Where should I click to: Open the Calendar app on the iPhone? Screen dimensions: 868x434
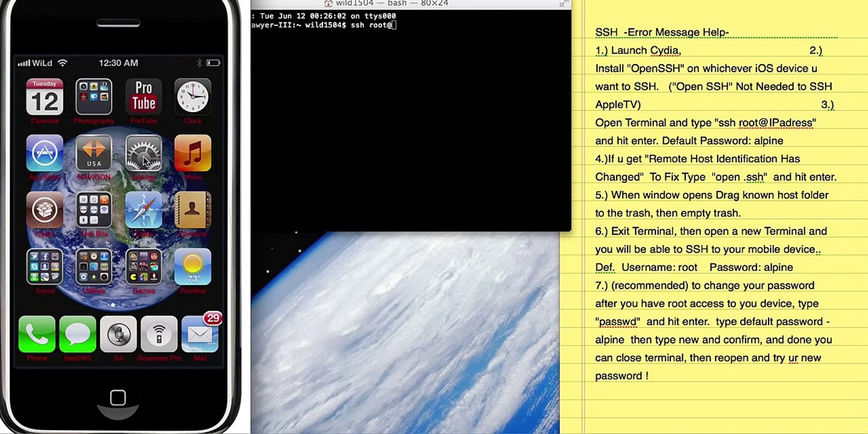click(x=45, y=97)
